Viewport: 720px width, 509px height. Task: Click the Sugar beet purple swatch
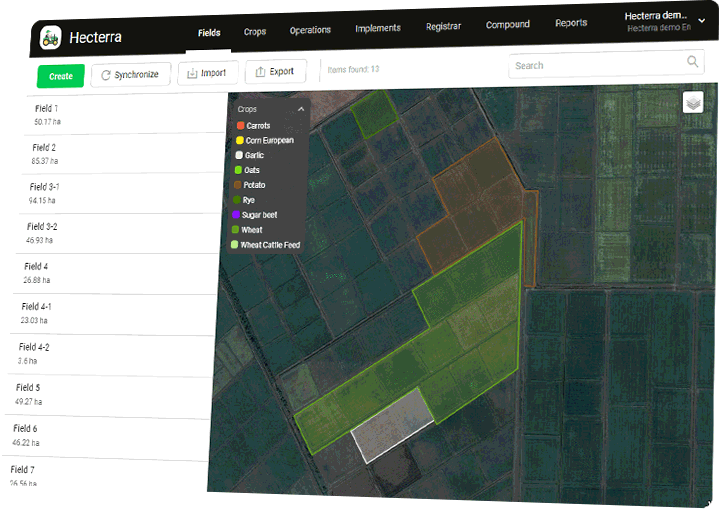[x=237, y=215]
